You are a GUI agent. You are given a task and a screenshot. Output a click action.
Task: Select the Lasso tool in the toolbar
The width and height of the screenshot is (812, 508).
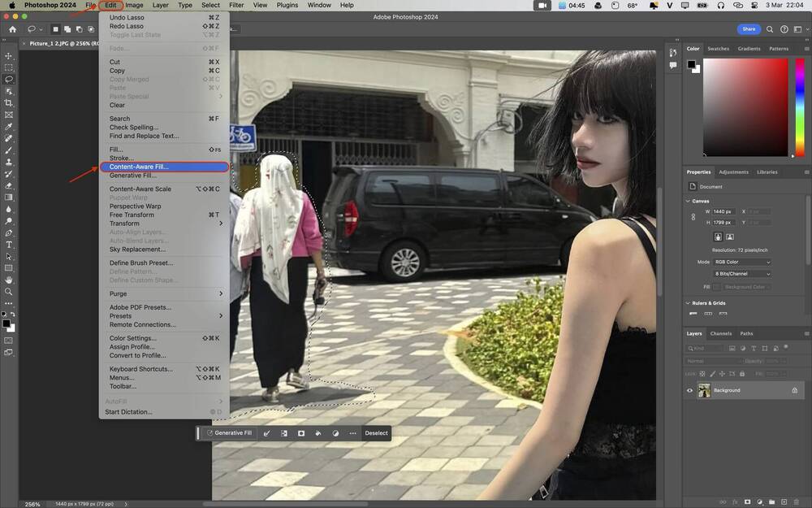coord(8,80)
